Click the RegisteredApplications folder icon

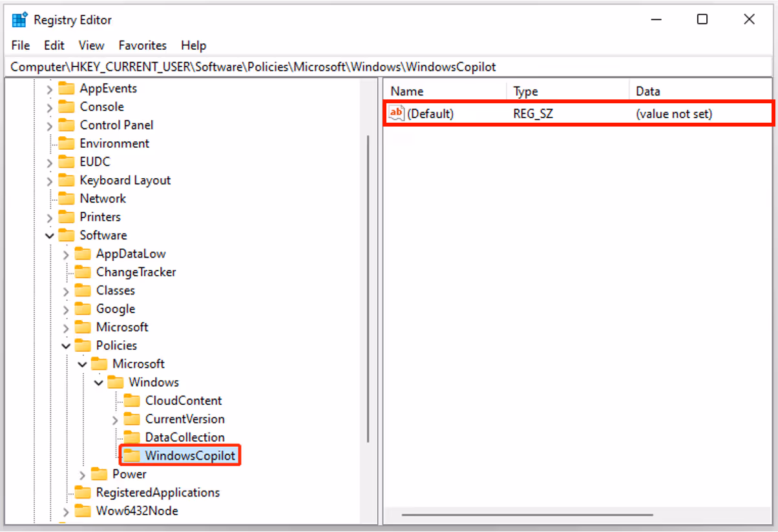click(x=83, y=493)
